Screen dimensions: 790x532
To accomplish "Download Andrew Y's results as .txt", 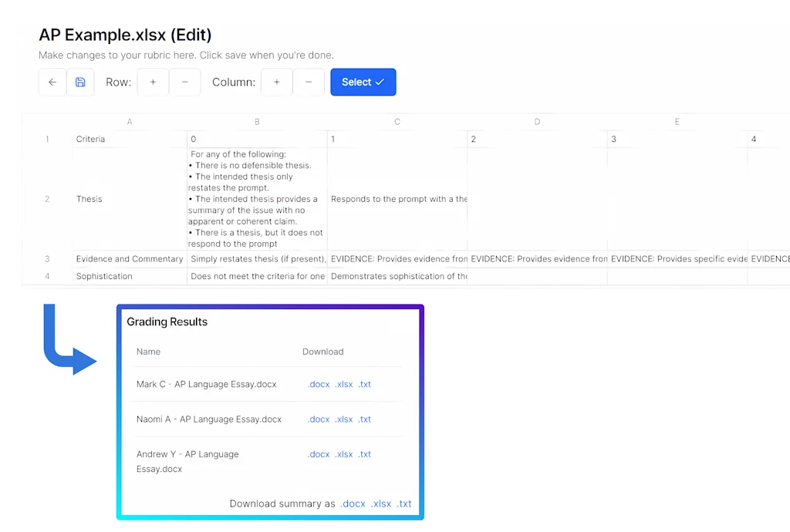I will click(x=364, y=454).
